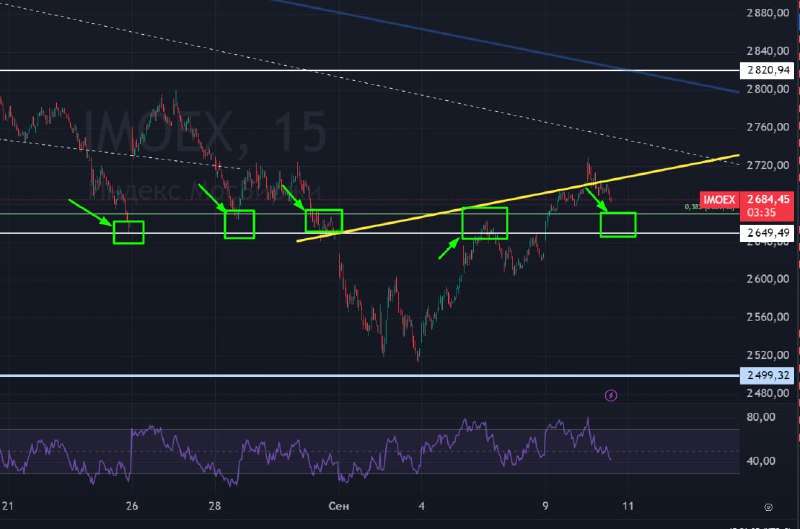Click the 2 760,00 price axis value
The height and width of the screenshot is (529, 800).
pyautogui.click(x=767, y=127)
